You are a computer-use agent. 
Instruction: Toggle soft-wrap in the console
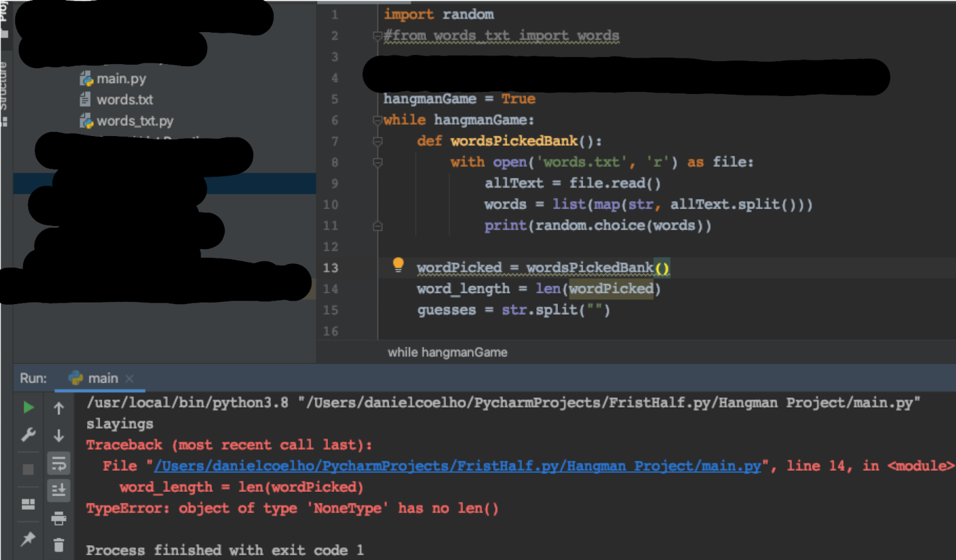[x=59, y=463]
